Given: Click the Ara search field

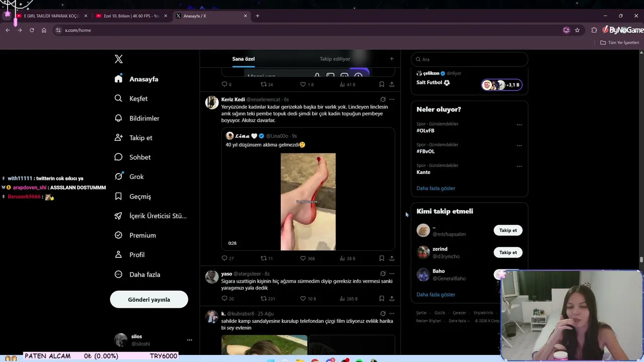Looking at the screenshot, I should [469, 59].
